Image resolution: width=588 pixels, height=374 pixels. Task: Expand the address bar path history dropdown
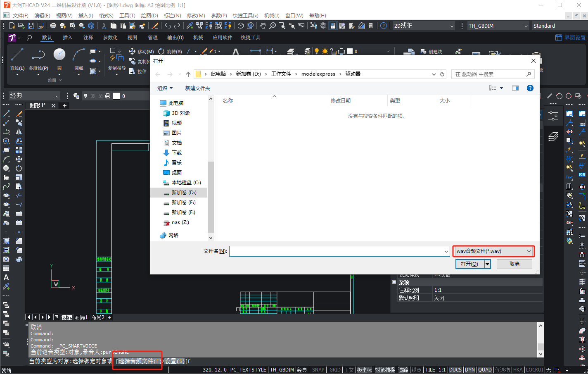click(434, 74)
